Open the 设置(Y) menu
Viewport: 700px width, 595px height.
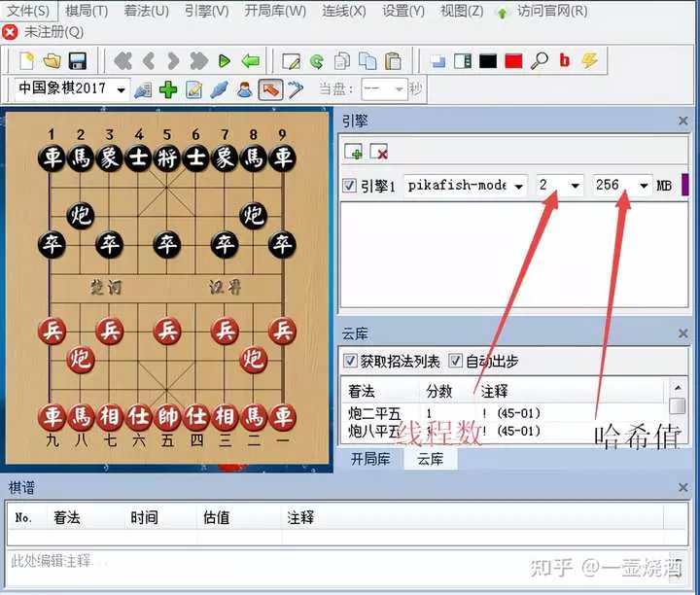[x=403, y=11]
